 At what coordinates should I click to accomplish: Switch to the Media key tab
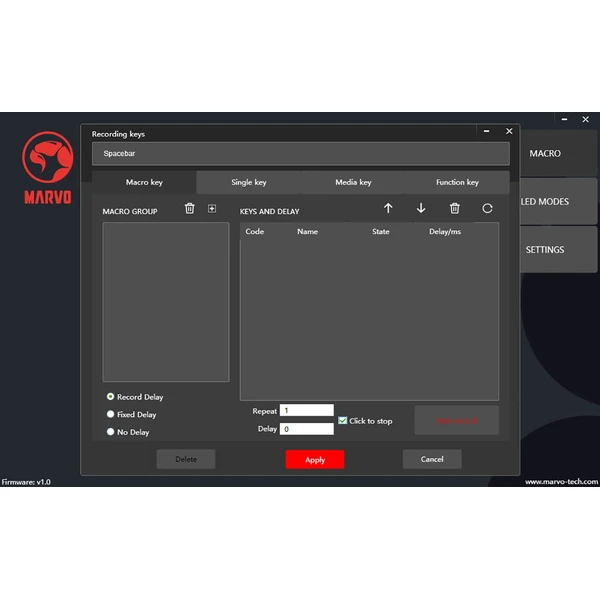pos(353,182)
